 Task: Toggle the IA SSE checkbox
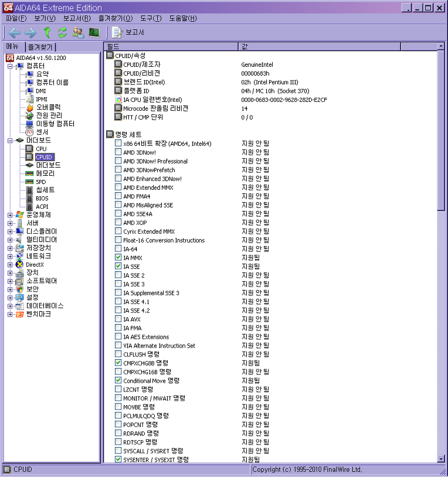coord(118,266)
